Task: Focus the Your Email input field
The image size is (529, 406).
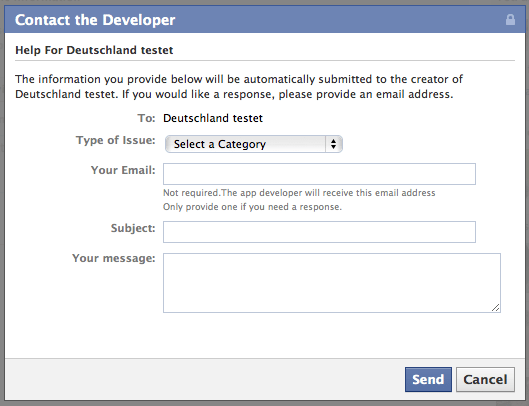Action: (x=319, y=174)
